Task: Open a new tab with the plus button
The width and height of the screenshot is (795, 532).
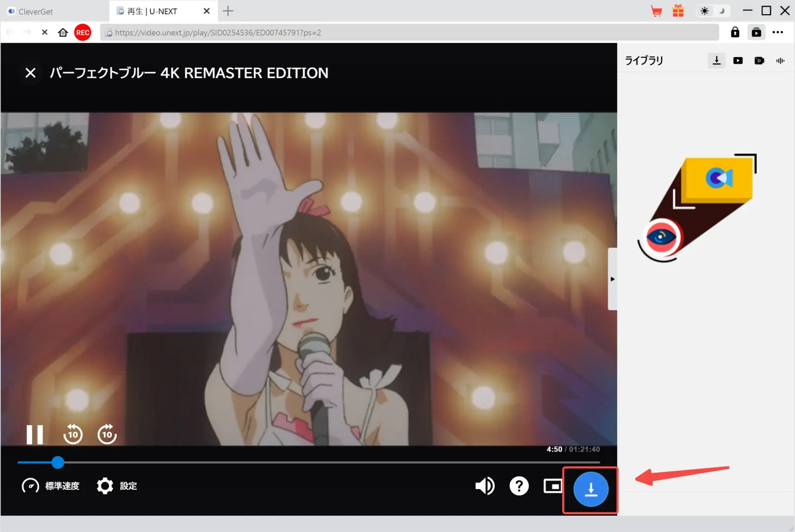Action: [228, 11]
